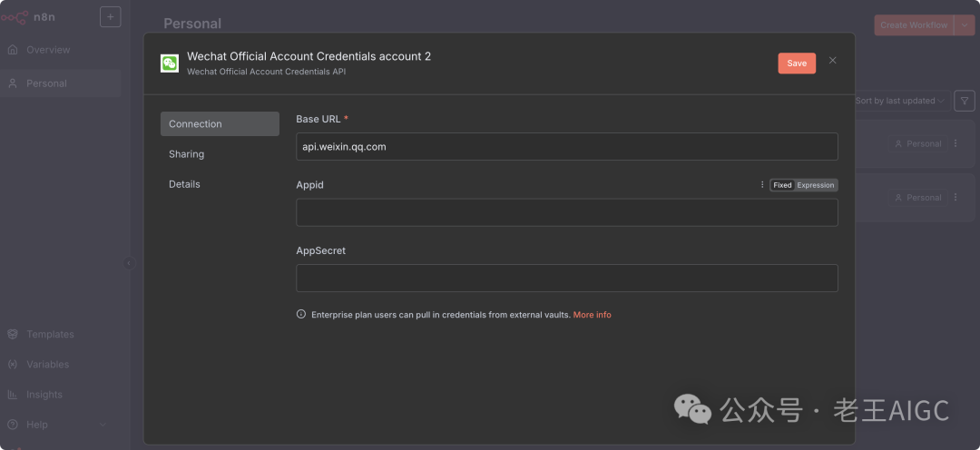Open the More info link

pyautogui.click(x=592, y=315)
